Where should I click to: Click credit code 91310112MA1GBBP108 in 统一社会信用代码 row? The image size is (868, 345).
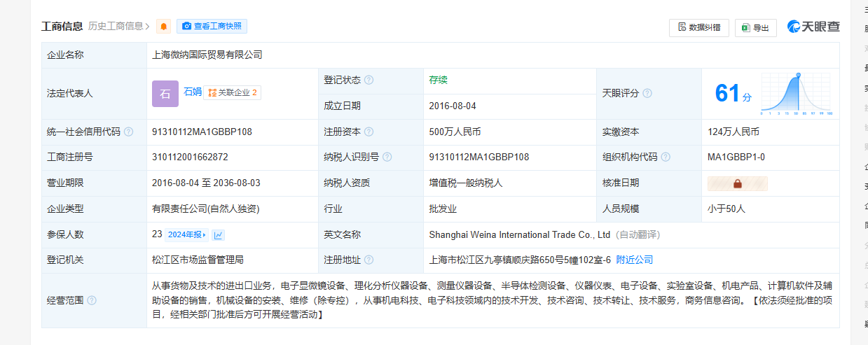[202, 132]
